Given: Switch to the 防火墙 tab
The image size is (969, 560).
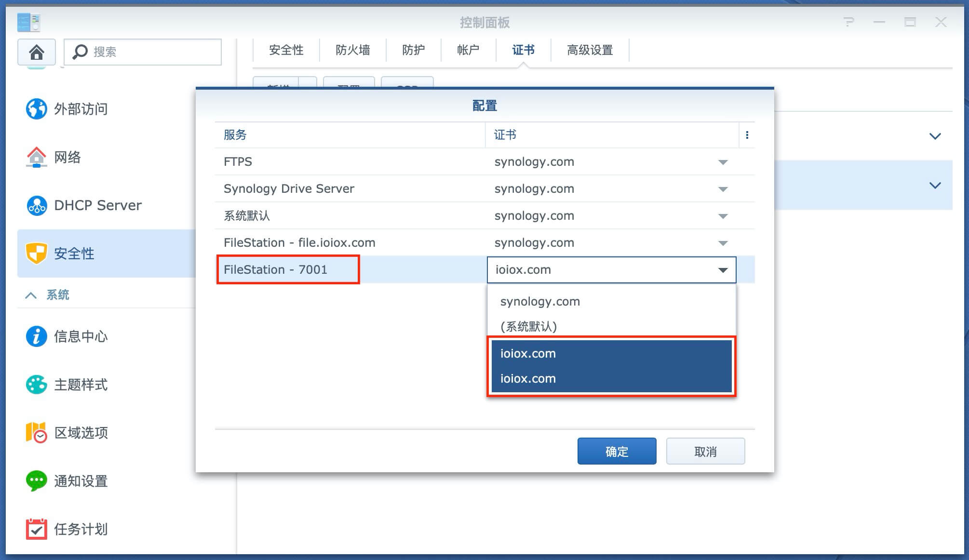Looking at the screenshot, I should (353, 50).
